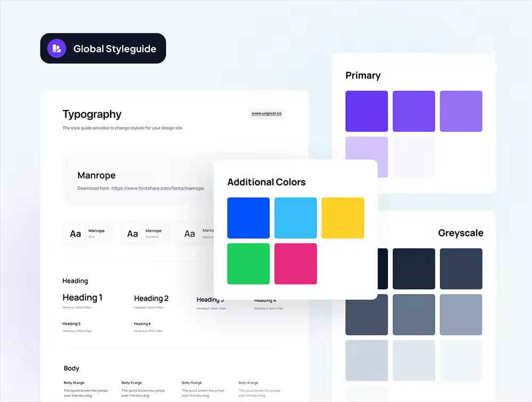This screenshot has height=402, width=532.
Task: Select the middle purple swatch in Primary's top row
Action: click(x=413, y=111)
